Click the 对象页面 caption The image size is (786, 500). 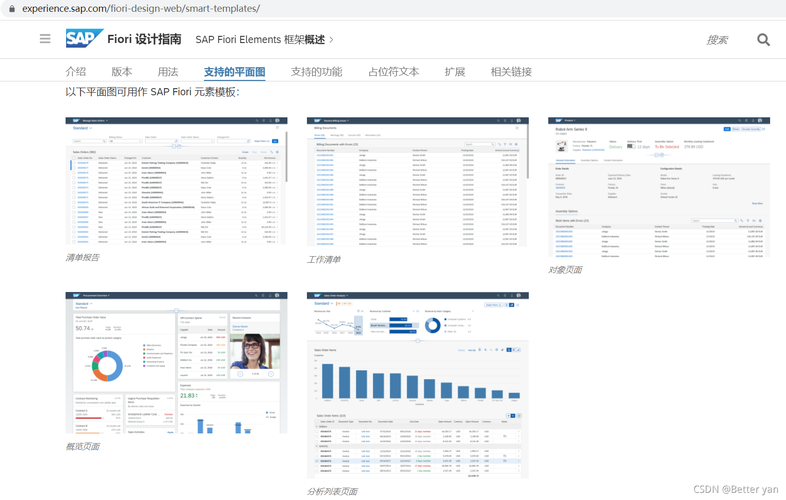565,270
